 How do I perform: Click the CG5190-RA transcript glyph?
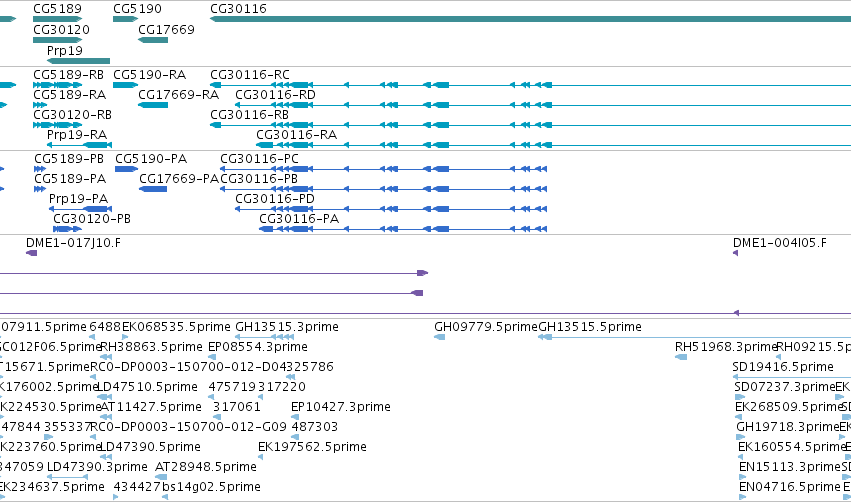click(x=125, y=85)
